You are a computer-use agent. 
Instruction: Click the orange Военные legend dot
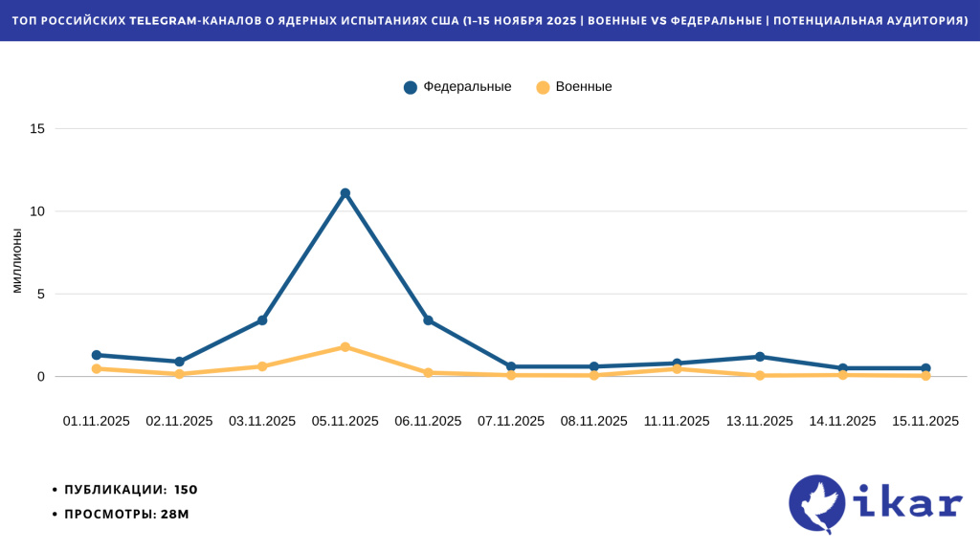[x=543, y=87]
